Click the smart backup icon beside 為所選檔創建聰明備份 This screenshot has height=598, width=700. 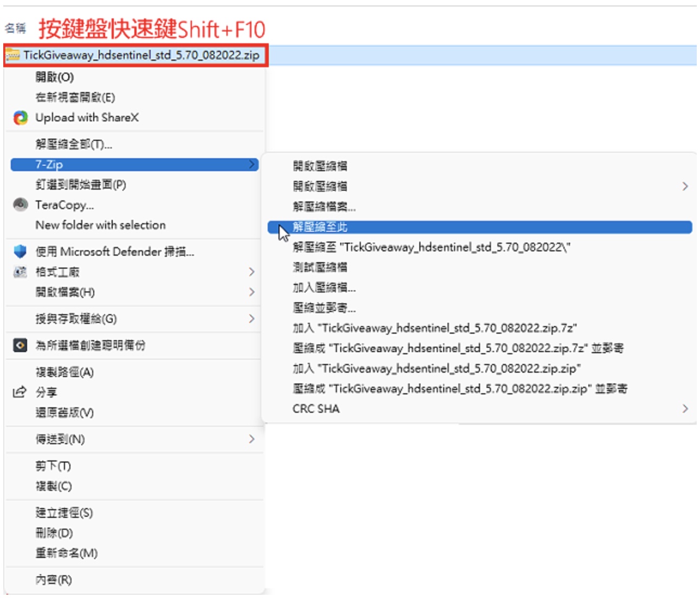[x=21, y=345]
